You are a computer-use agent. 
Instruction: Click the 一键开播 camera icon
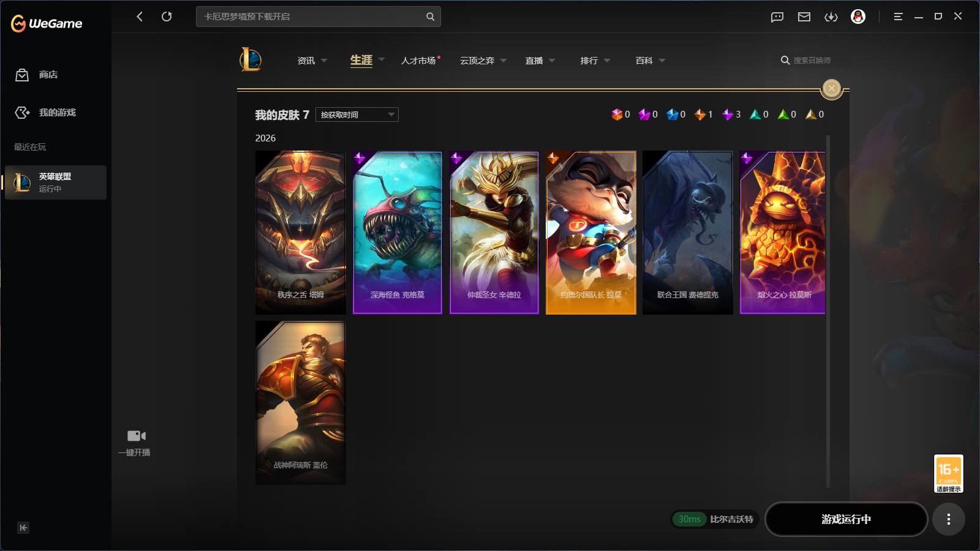[136, 436]
